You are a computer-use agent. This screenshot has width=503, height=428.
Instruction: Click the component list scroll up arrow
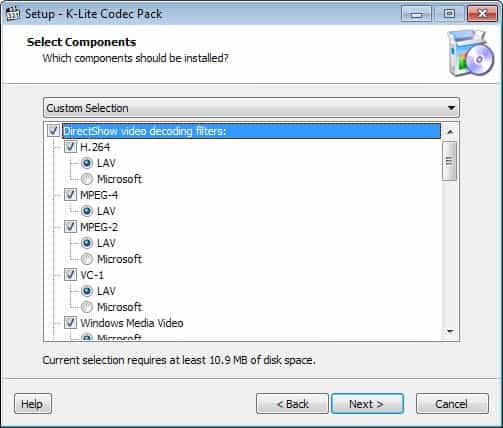point(450,132)
